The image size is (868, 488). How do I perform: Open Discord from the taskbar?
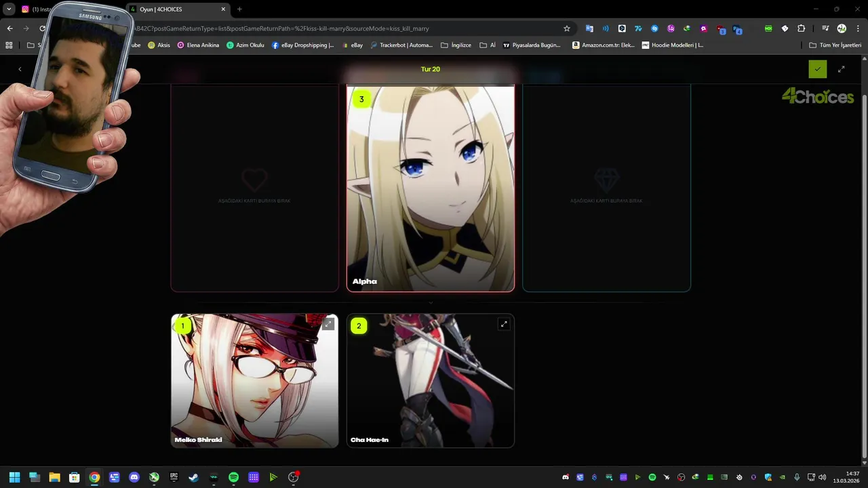point(134,477)
